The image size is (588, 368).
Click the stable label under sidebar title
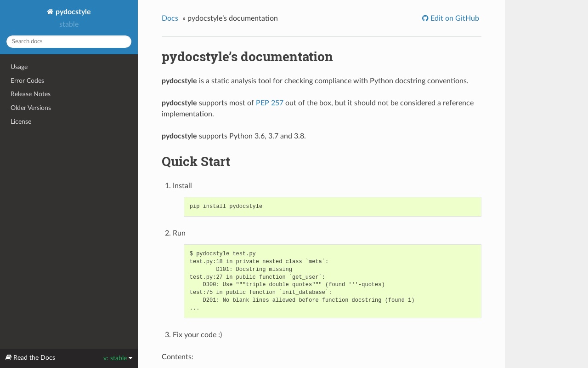pyautogui.click(x=69, y=24)
